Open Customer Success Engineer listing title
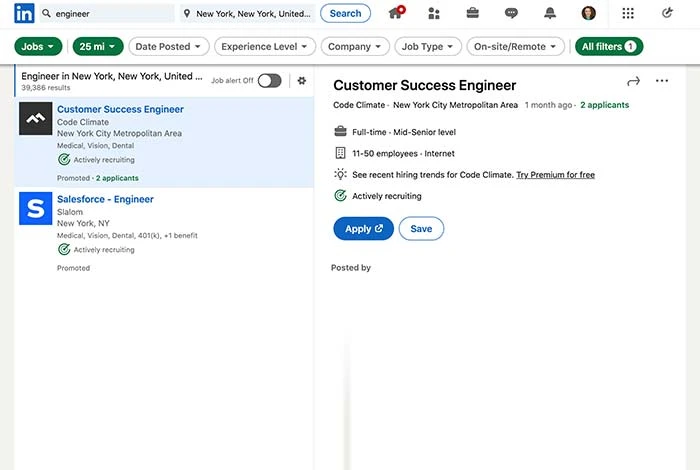This screenshot has height=470, width=700. tap(120, 109)
